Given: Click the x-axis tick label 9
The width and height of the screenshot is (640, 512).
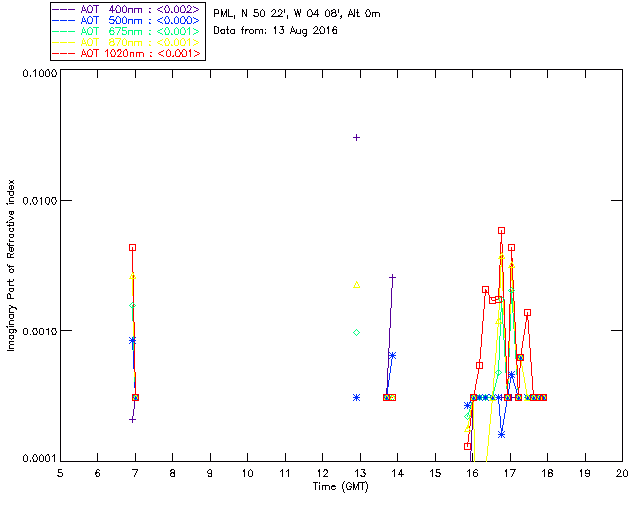Looking at the screenshot, I should tap(210, 473).
